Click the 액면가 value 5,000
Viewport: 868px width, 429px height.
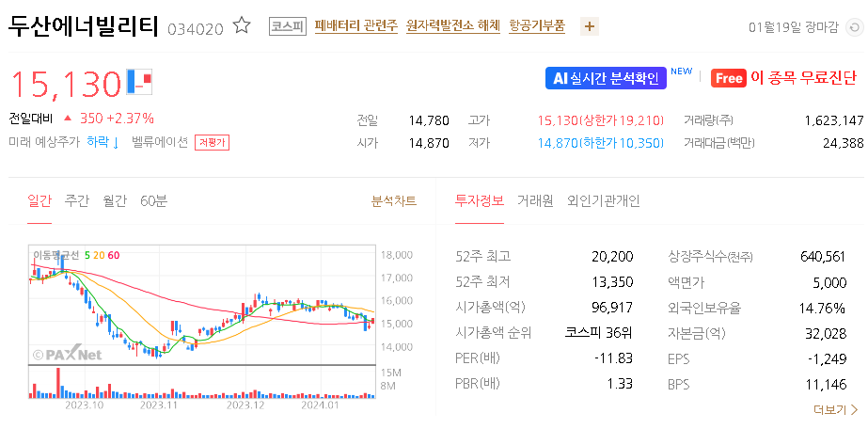(x=829, y=282)
